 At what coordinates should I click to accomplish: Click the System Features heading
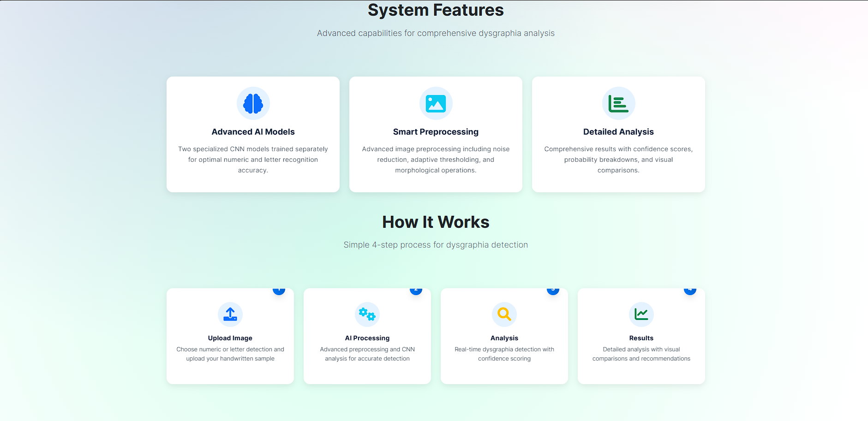tap(436, 10)
